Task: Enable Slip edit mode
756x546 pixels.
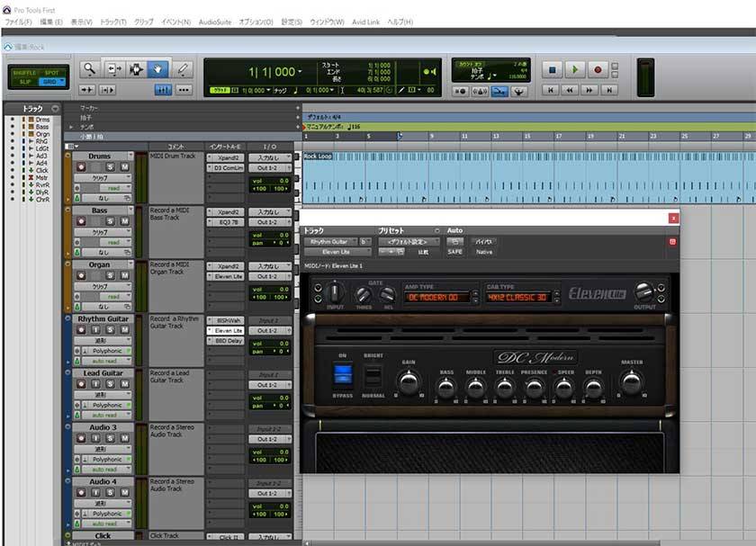Action: [x=25, y=82]
